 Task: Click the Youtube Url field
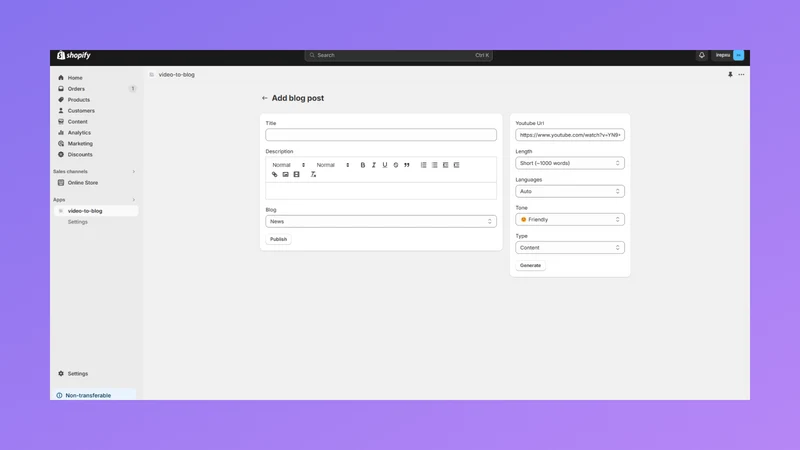(569, 135)
